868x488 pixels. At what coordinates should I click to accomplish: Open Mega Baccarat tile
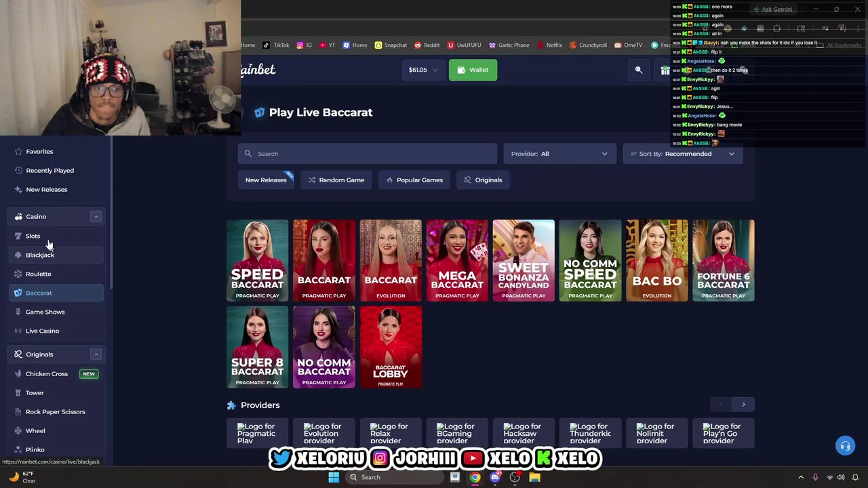[457, 260]
